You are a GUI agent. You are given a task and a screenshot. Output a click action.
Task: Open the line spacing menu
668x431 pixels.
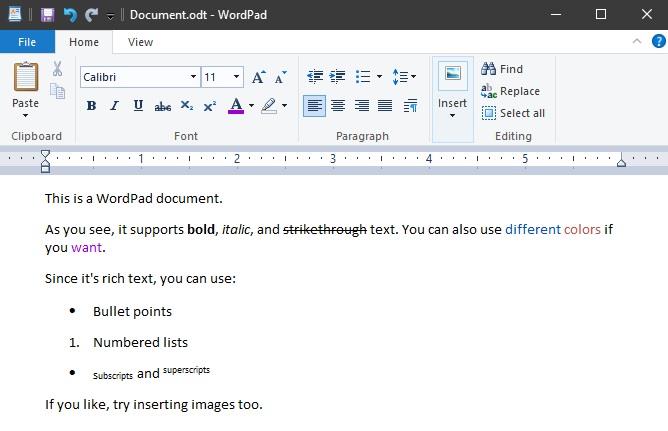tap(403, 77)
